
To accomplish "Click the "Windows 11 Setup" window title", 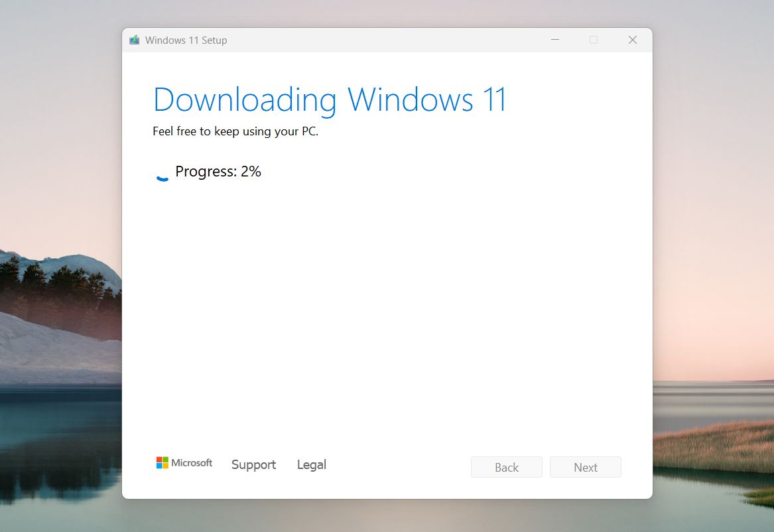I will pyautogui.click(x=186, y=40).
